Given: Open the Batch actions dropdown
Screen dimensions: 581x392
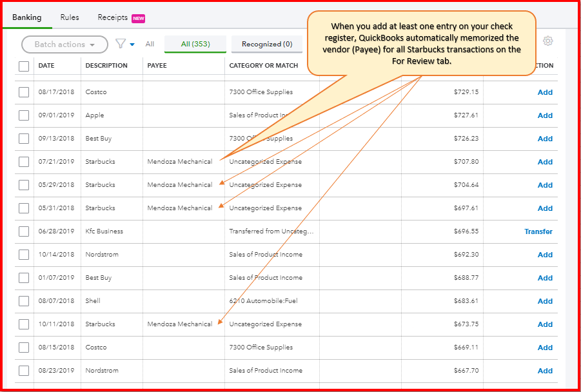Looking at the screenshot, I should pos(65,44).
